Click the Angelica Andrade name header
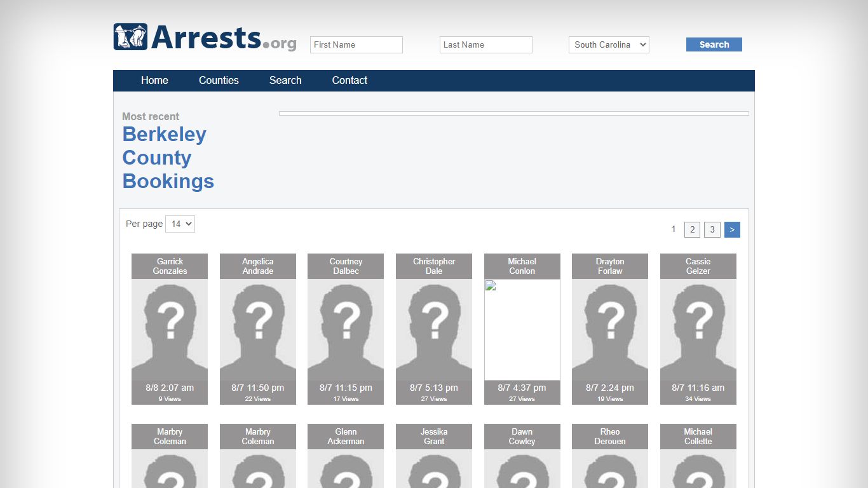The height and width of the screenshot is (488, 868). (258, 266)
